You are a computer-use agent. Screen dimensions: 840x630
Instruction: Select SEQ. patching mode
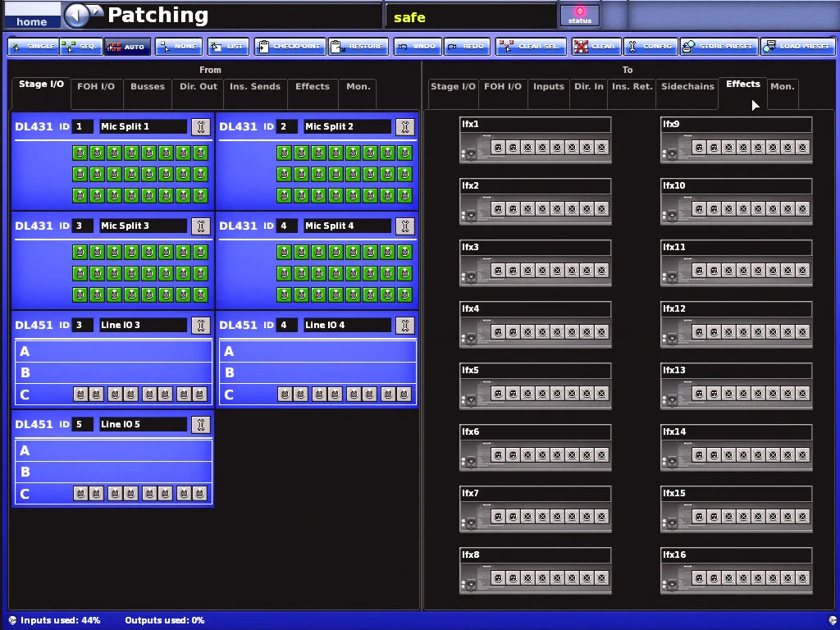pyautogui.click(x=80, y=47)
